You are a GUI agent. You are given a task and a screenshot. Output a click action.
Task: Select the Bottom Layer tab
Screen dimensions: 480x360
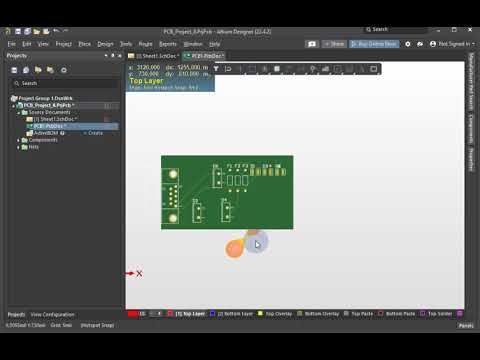235,314
